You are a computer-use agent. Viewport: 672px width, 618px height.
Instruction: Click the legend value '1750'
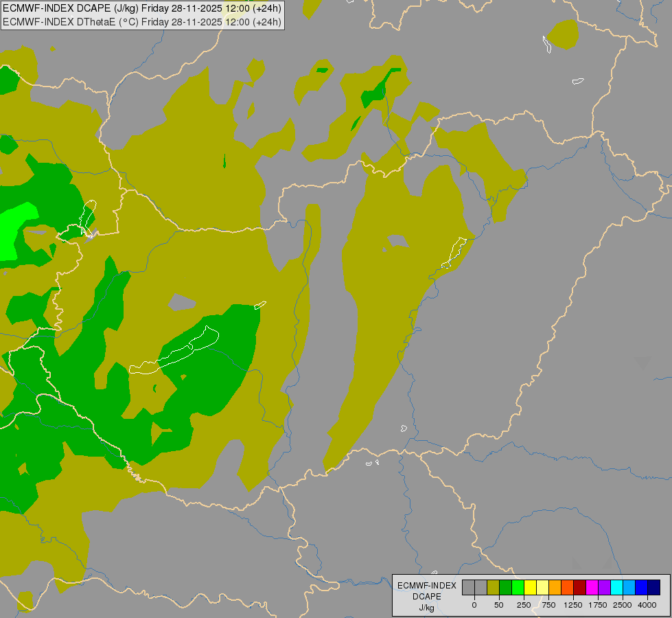(x=598, y=605)
